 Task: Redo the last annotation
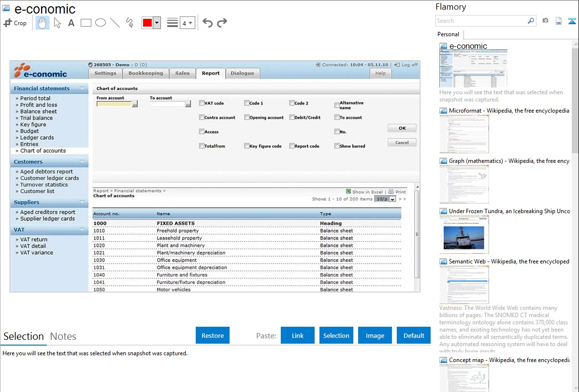(x=222, y=23)
